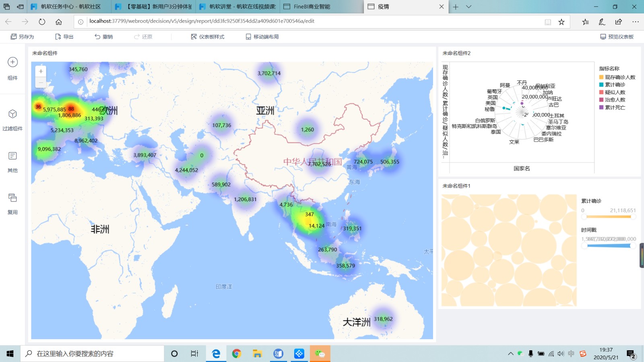Open reading view from the address bar
The image size is (644, 362).
pos(548,22)
